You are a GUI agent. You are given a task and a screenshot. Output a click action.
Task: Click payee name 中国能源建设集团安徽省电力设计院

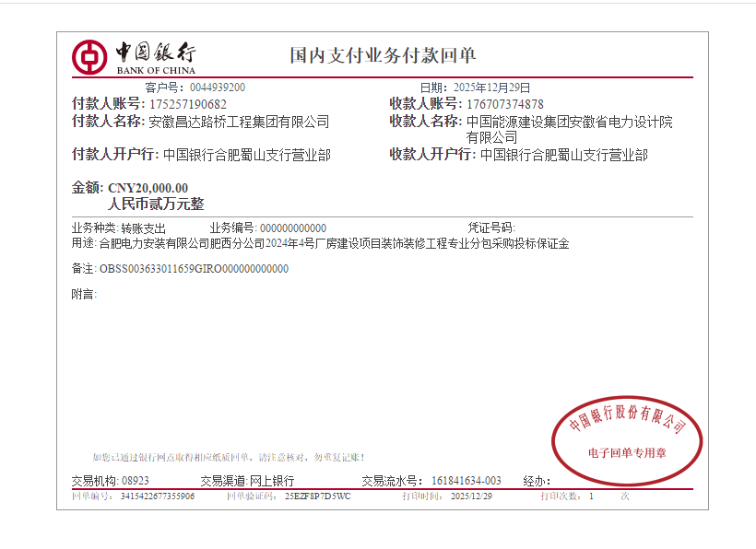point(569,122)
